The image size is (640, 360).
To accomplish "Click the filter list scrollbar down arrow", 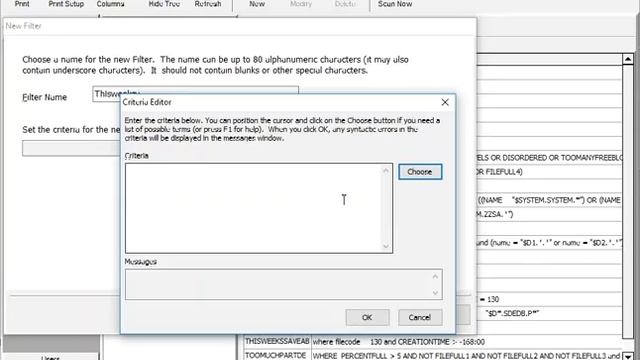I will click(628, 356).
